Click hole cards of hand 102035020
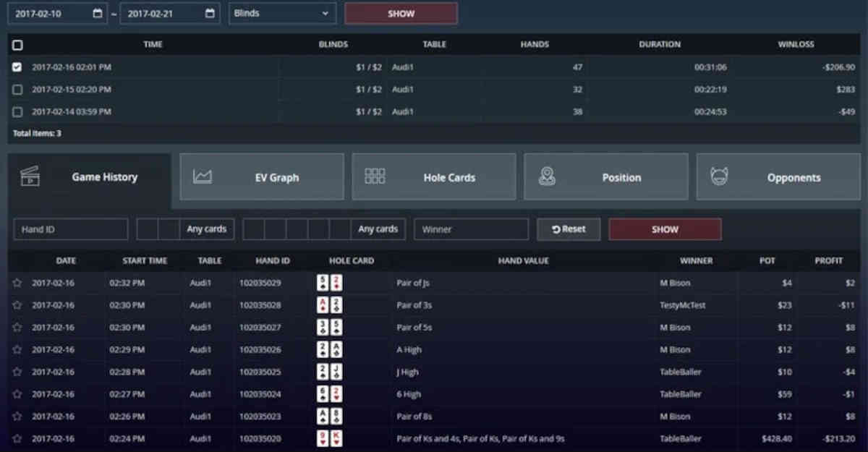Viewport: 868px width, 452px height. (329, 439)
